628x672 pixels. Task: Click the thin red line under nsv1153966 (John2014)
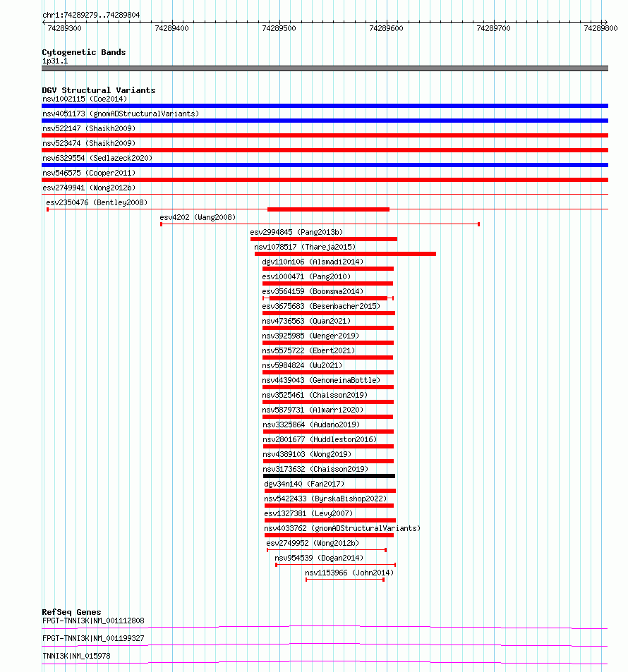coord(345,580)
